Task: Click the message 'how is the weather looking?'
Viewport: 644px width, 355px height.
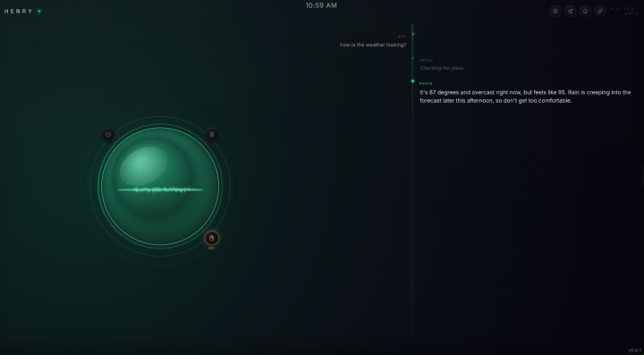Action: tap(373, 45)
